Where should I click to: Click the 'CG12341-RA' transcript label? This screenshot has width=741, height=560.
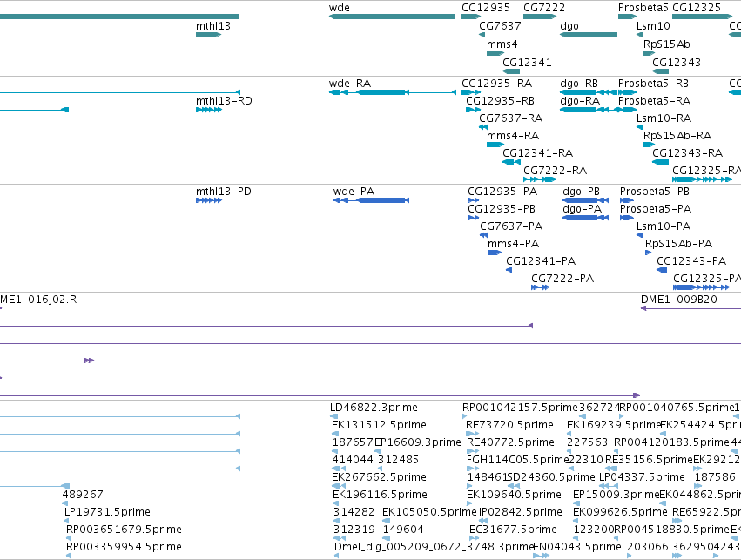537,153
